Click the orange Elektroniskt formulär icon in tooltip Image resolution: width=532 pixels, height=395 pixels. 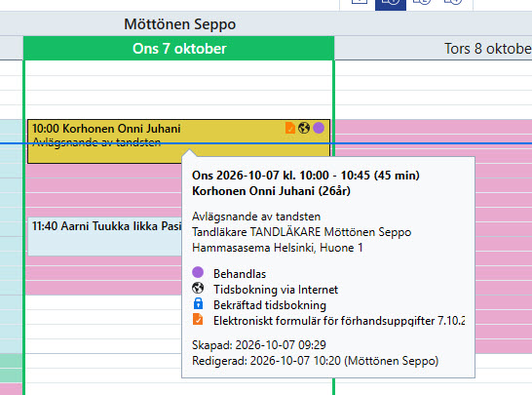[198, 319]
